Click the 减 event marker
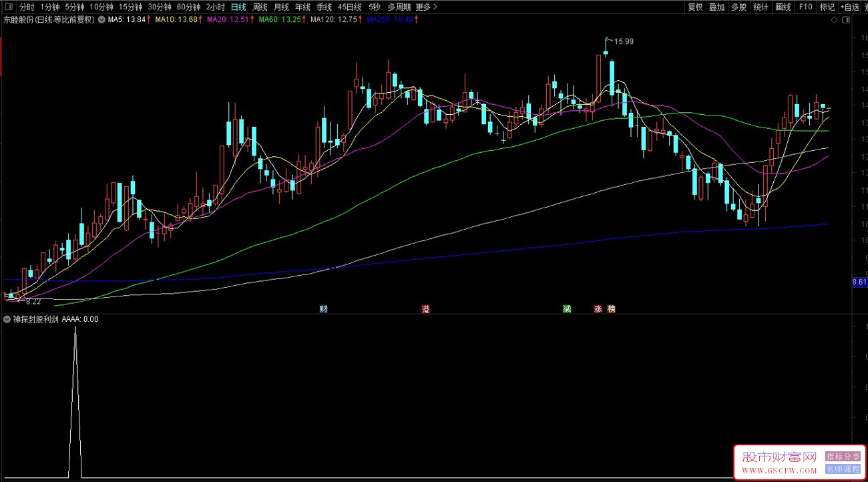This screenshot has width=868, height=482. 567,309
